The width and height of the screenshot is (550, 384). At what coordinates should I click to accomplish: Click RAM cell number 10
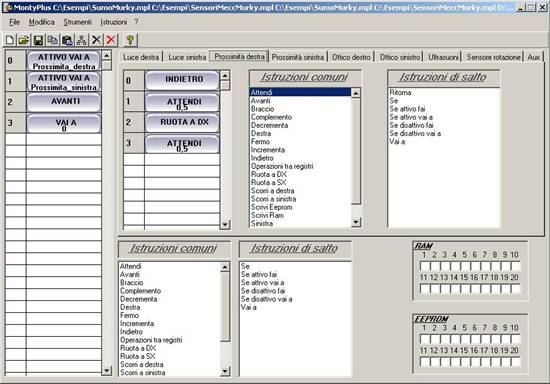(515, 266)
